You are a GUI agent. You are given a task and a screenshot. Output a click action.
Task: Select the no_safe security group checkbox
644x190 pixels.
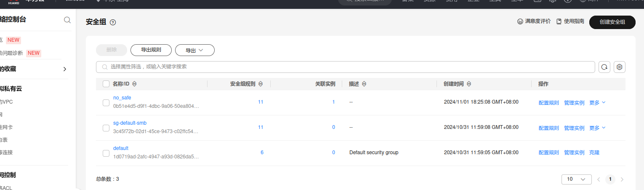click(x=106, y=102)
